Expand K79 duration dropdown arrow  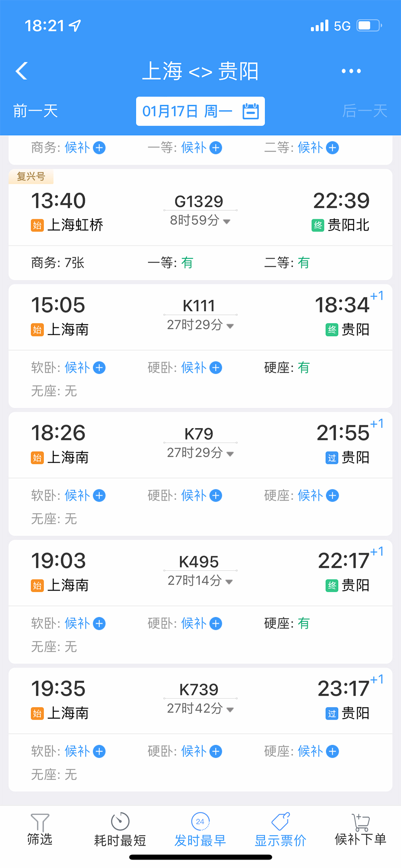[x=230, y=454]
